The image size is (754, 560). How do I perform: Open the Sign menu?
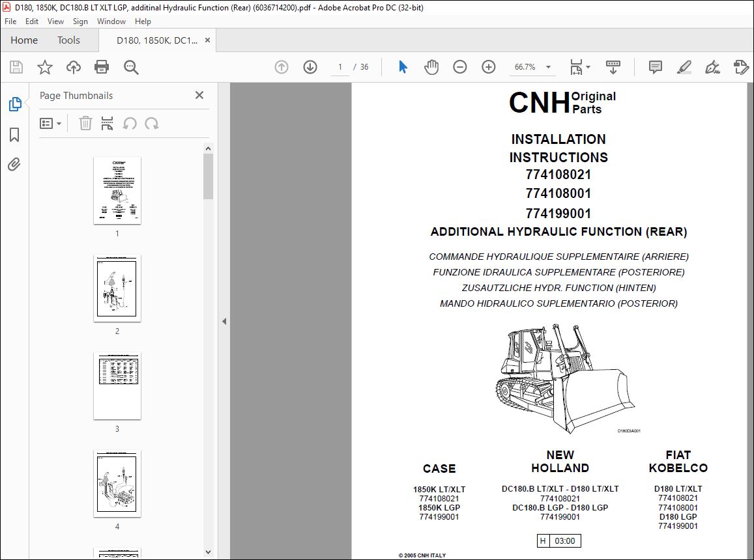click(80, 21)
